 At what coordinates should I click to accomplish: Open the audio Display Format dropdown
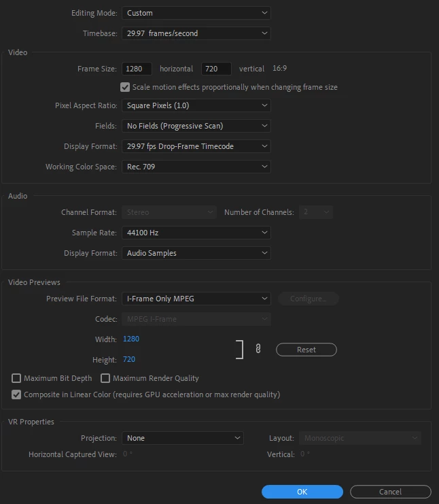196,253
